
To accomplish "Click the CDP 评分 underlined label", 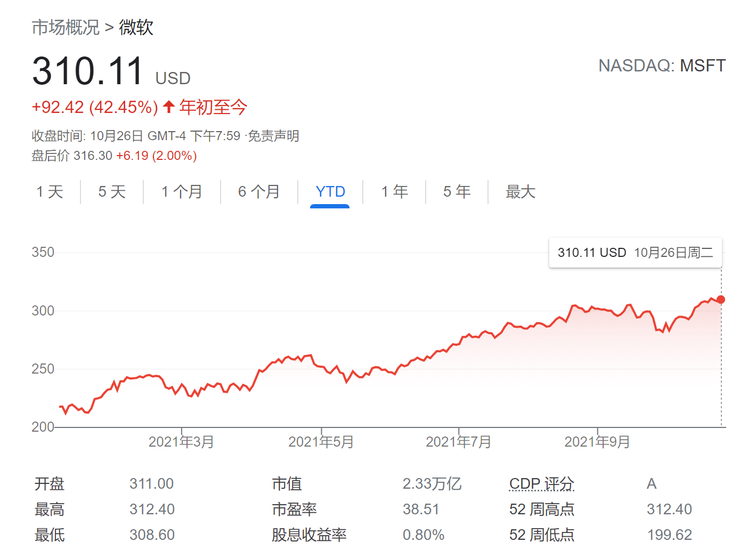I will 541,483.
